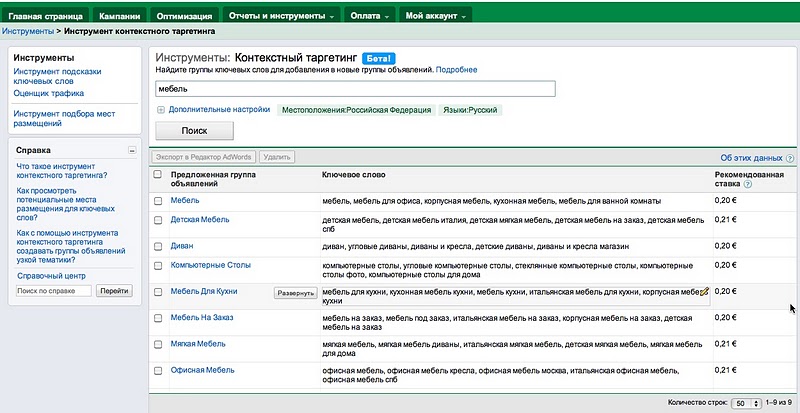Image resolution: width=800 pixels, height=413 pixels.
Task: Tick the Офисная Мебель row checkbox
Action: (158, 371)
